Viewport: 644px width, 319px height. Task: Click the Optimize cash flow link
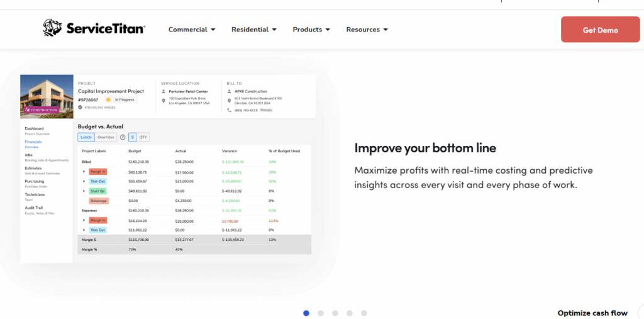[592, 313]
